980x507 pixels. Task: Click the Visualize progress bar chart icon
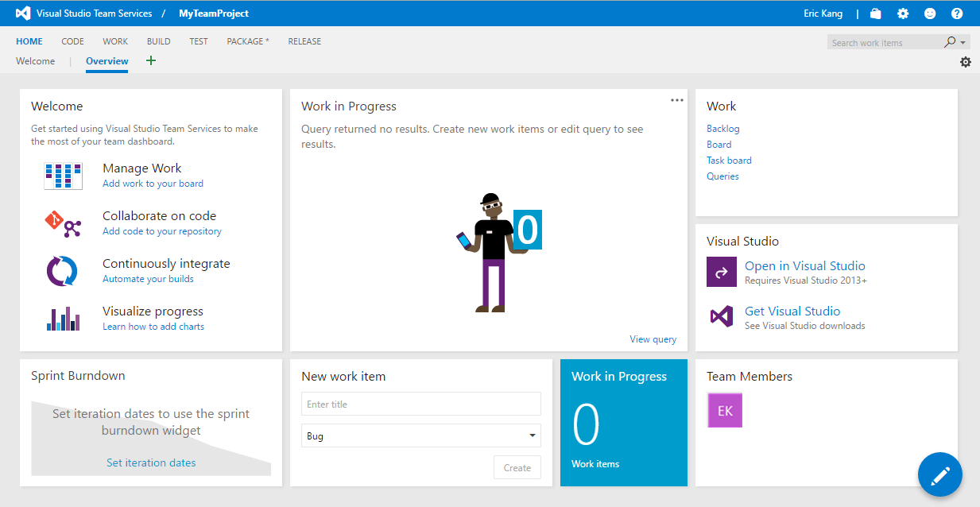tap(63, 319)
